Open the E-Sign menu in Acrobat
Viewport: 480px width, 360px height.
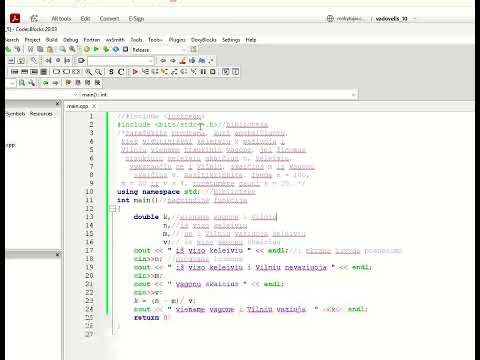click(136, 19)
